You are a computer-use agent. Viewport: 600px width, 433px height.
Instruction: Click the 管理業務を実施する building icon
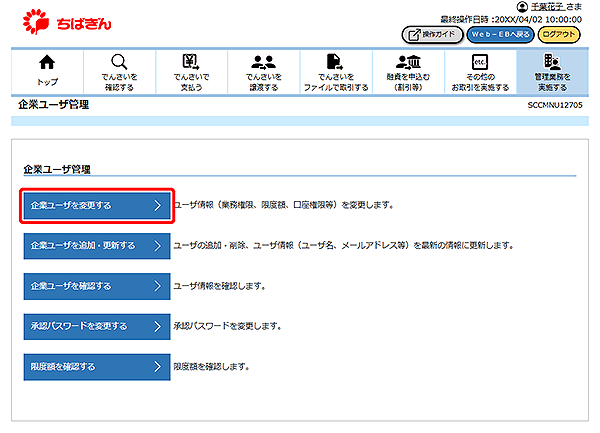[552, 61]
